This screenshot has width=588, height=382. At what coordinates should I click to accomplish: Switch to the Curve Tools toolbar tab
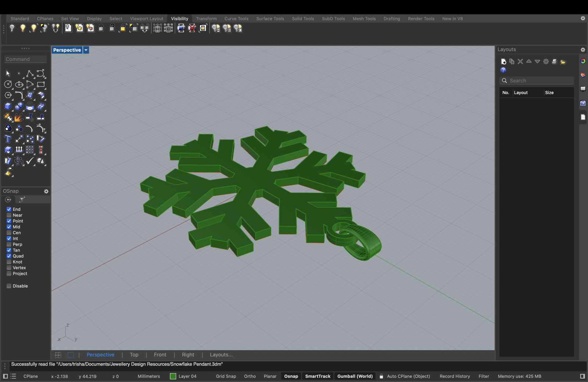click(236, 18)
